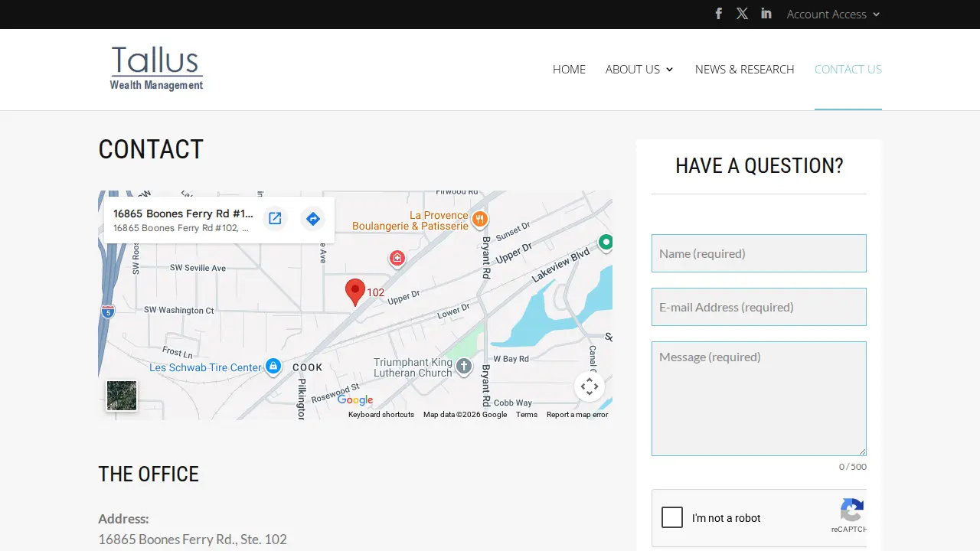Click the Triumphant King Lutheran Church marker
Viewport: 980px width, 551px height.
(x=464, y=367)
